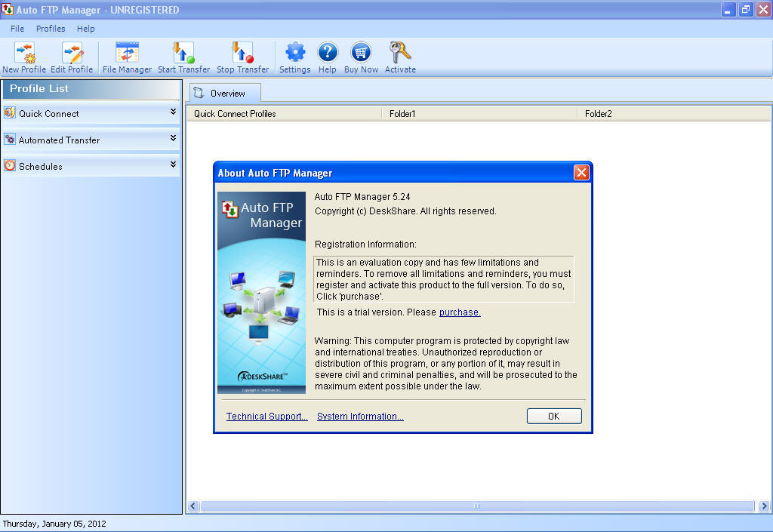Viewport: 773px width, 532px height.
Task: Stop the current transfer
Action: click(x=242, y=56)
